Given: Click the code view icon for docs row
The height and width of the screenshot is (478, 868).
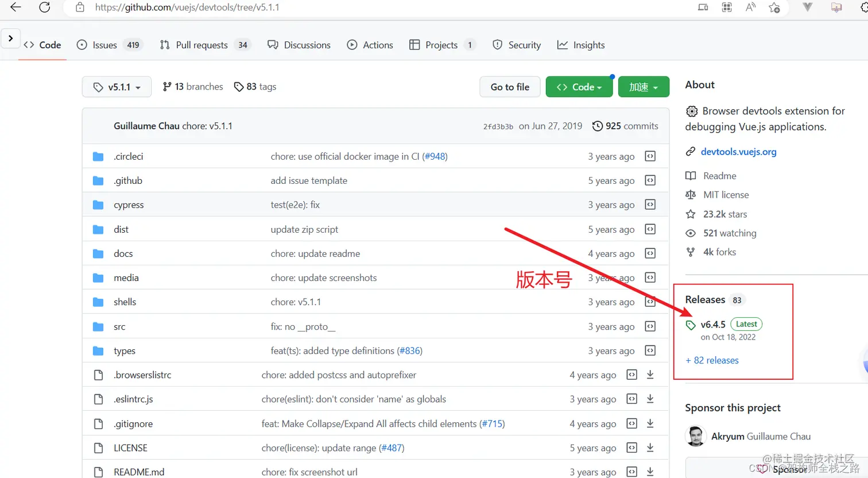Looking at the screenshot, I should (650, 253).
